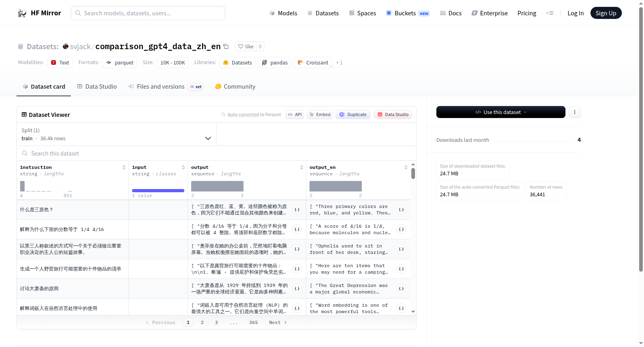
Task: Go to the Community tab
Action: (235, 86)
